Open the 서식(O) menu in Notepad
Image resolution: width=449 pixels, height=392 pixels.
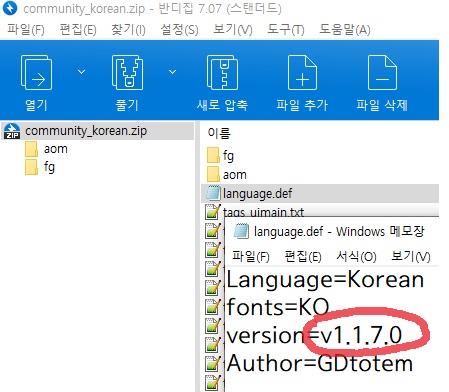[x=356, y=257]
